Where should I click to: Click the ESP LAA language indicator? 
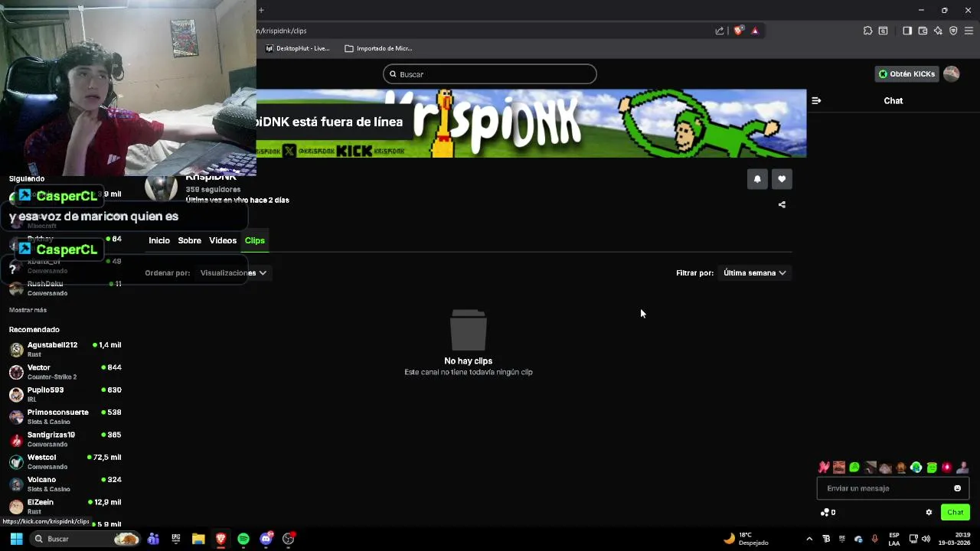point(894,539)
